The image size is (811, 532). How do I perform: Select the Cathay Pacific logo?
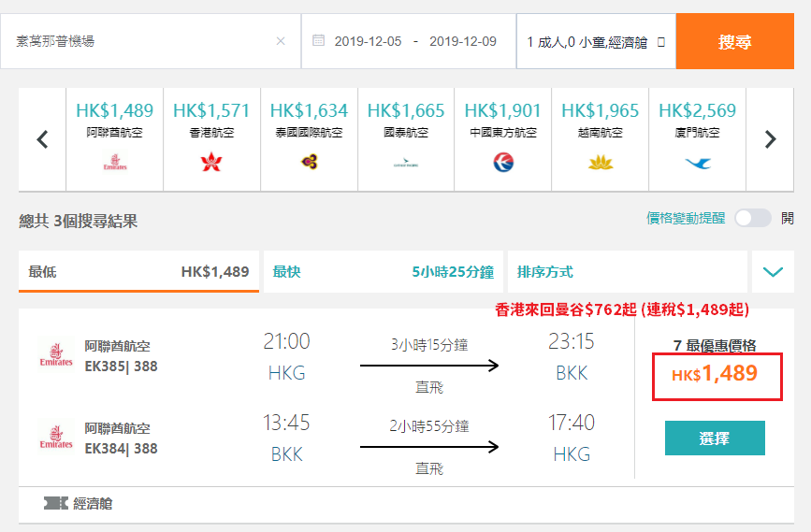(406, 163)
